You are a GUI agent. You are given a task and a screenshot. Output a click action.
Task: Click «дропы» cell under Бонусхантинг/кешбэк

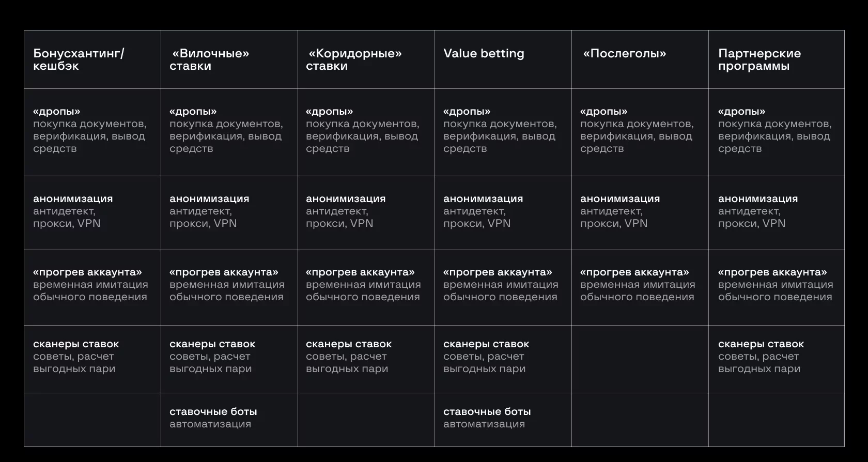point(89,130)
